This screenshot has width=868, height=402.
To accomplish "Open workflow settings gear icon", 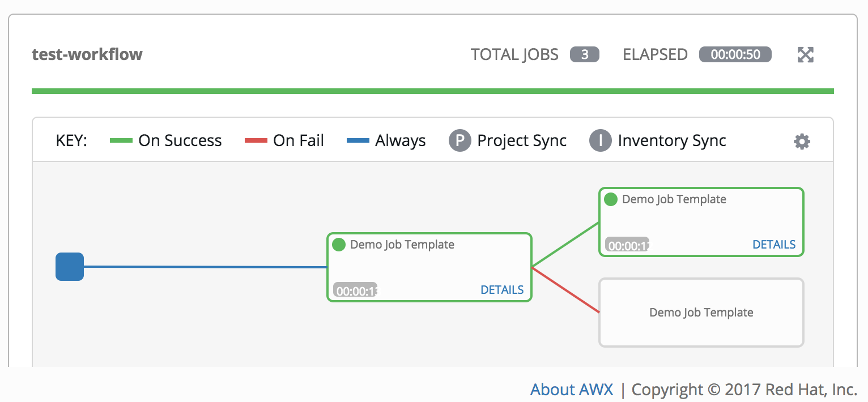I will [802, 141].
